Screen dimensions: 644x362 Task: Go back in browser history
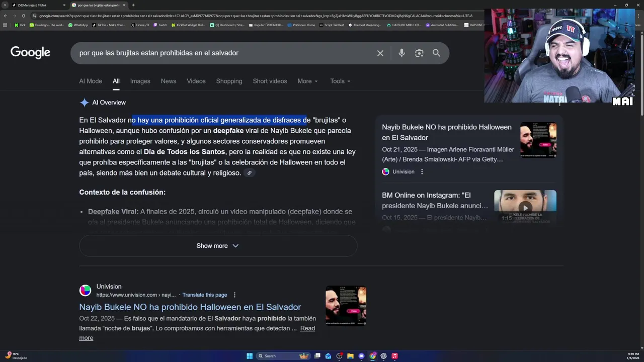point(6,16)
